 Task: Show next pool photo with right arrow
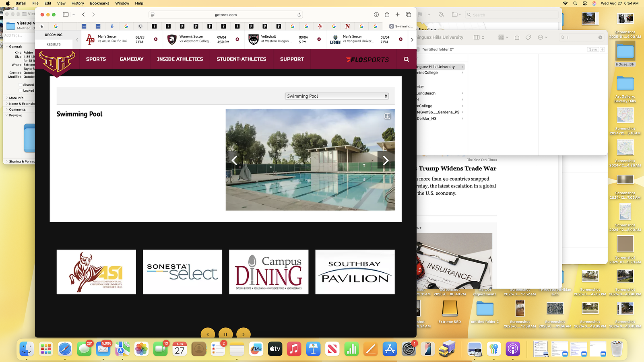pos(386,160)
